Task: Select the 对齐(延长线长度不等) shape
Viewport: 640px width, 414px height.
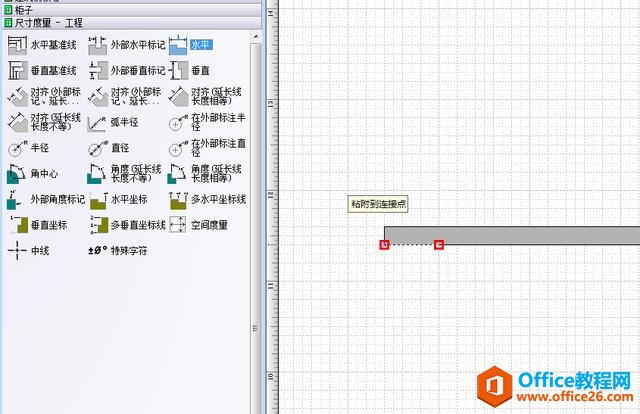Action: pyautogui.click(x=44, y=122)
